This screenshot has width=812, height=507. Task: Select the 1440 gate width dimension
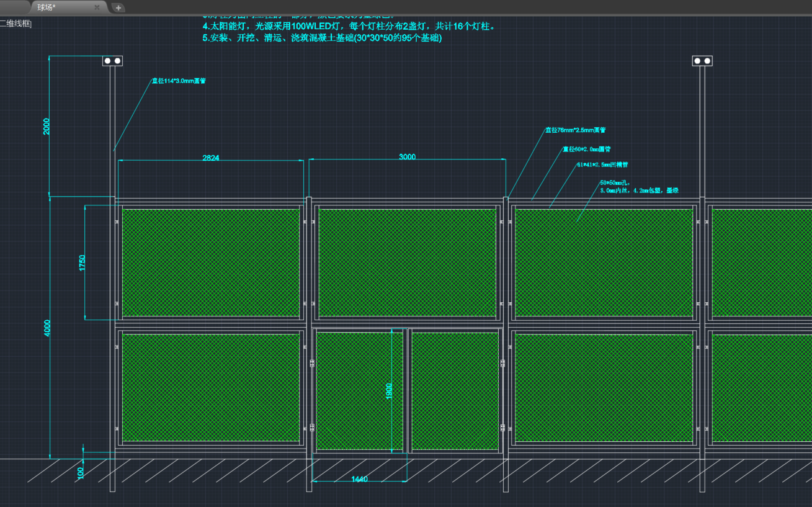[x=359, y=479]
